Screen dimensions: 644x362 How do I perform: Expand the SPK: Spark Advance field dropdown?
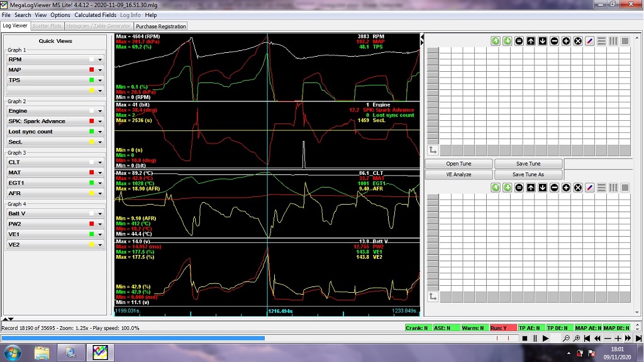(x=99, y=122)
